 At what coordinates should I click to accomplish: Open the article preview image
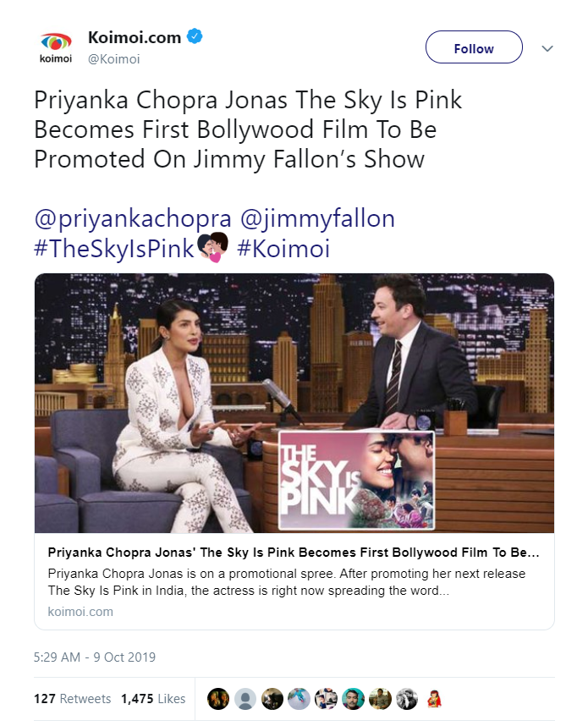click(294, 403)
